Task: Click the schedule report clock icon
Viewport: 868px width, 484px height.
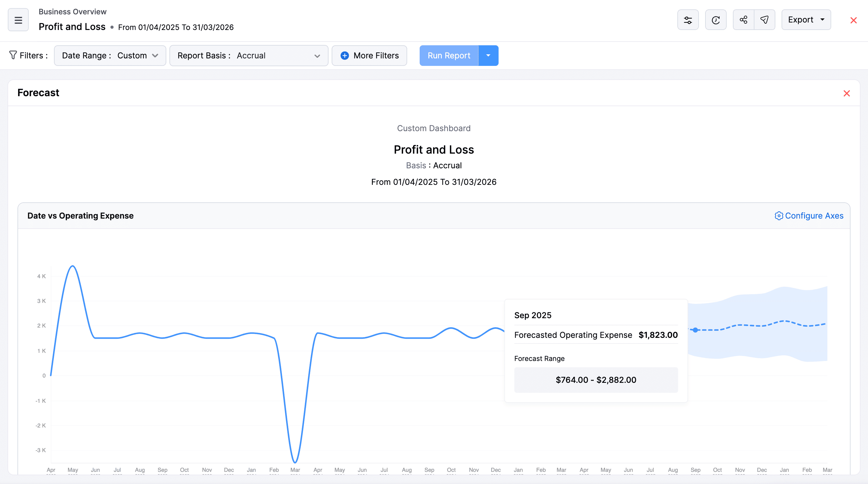Action: (x=716, y=20)
